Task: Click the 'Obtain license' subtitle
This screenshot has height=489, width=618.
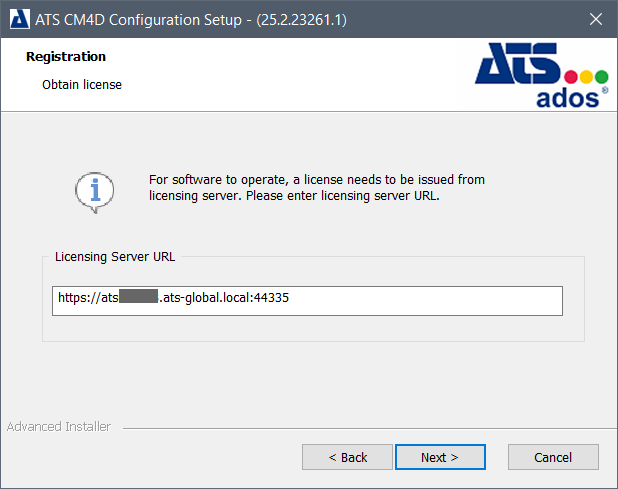Action: click(82, 85)
